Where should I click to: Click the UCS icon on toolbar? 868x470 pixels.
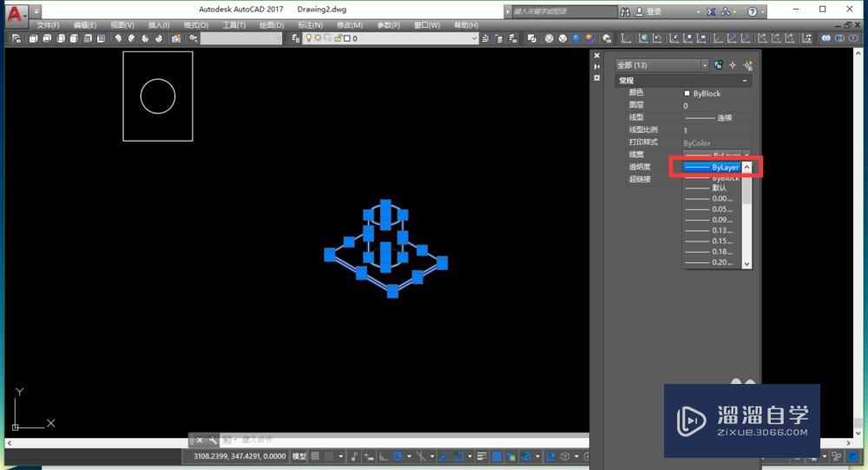coord(626,38)
